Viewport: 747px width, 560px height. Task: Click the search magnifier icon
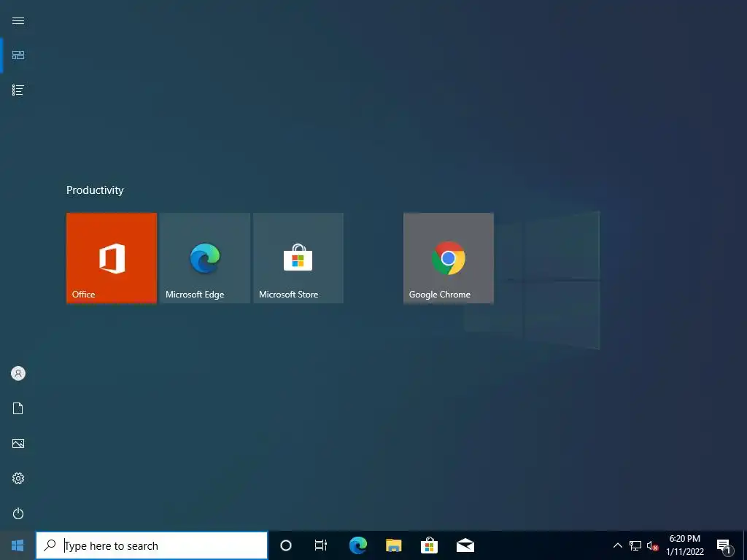pos(50,545)
